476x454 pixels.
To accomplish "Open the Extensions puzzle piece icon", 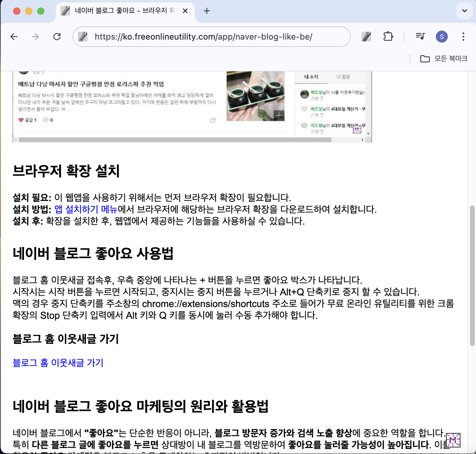I will click(388, 37).
